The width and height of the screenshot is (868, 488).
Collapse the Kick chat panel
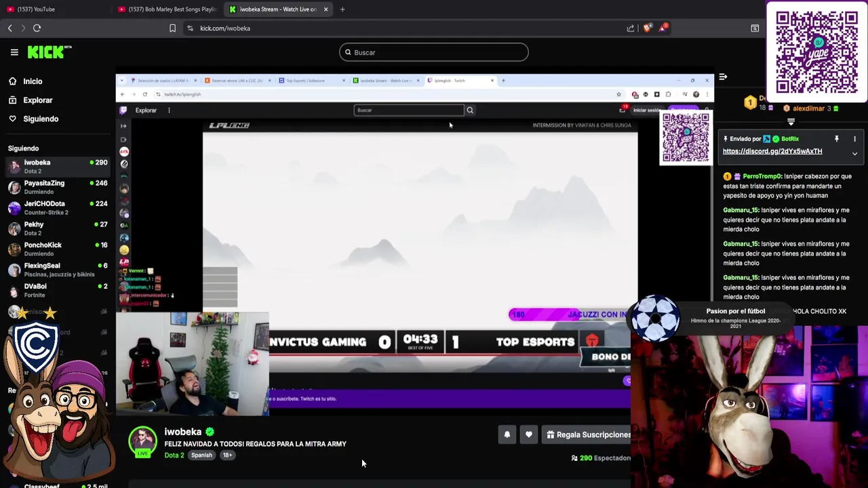click(x=723, y=77)
